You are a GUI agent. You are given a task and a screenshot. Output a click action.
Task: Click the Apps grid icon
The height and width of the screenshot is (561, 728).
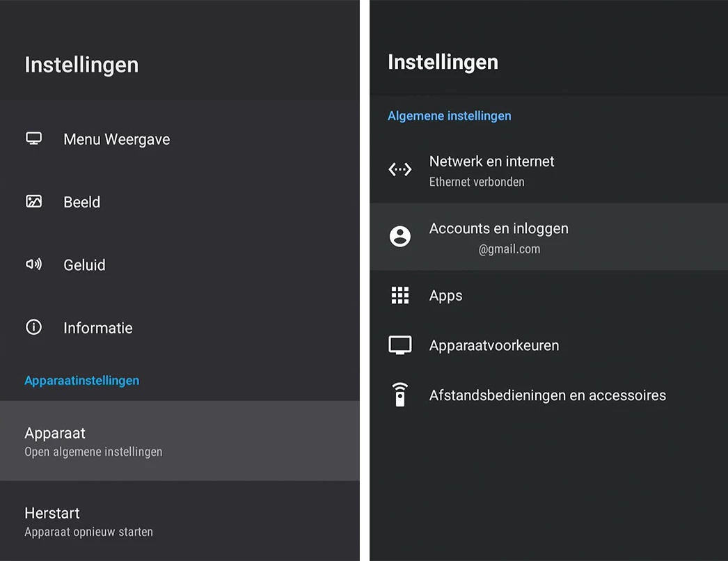[399, 295]
